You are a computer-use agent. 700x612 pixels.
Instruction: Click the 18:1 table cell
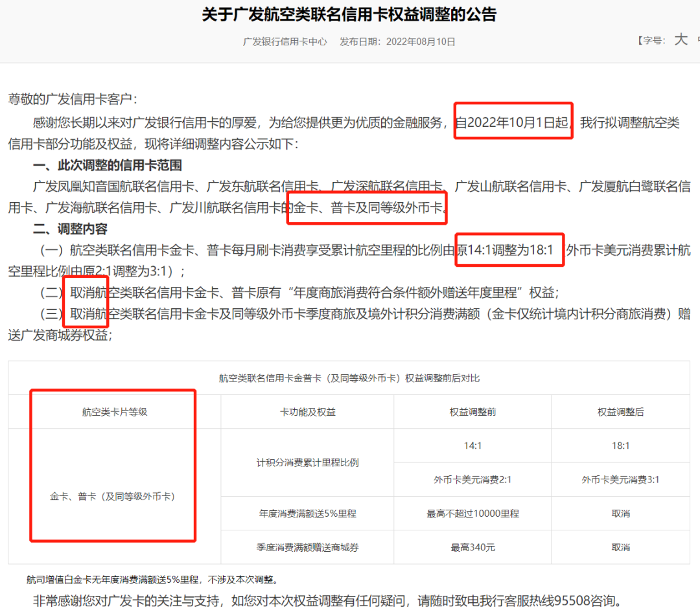621,446
